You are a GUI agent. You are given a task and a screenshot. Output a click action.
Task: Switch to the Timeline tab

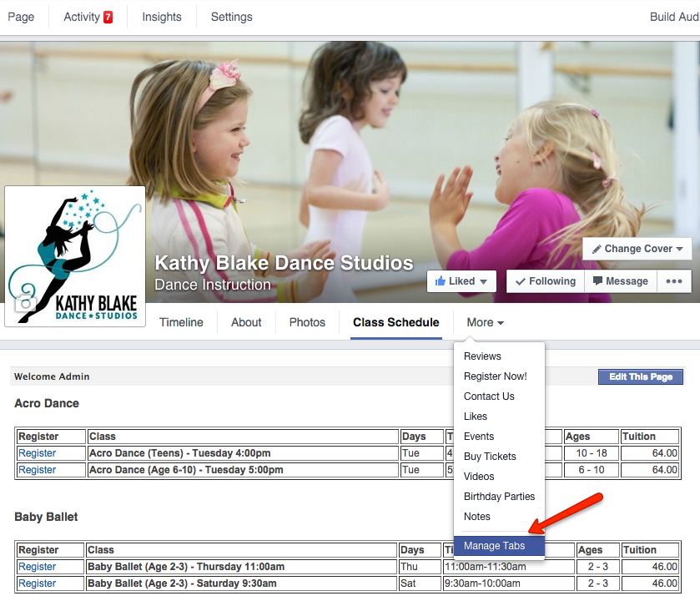coord(181,322)
